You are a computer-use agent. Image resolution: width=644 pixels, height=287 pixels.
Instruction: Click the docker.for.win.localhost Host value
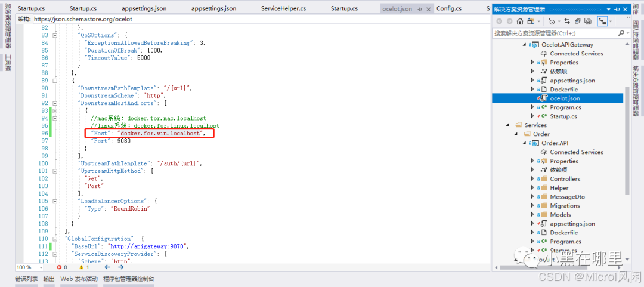point(160,133)
